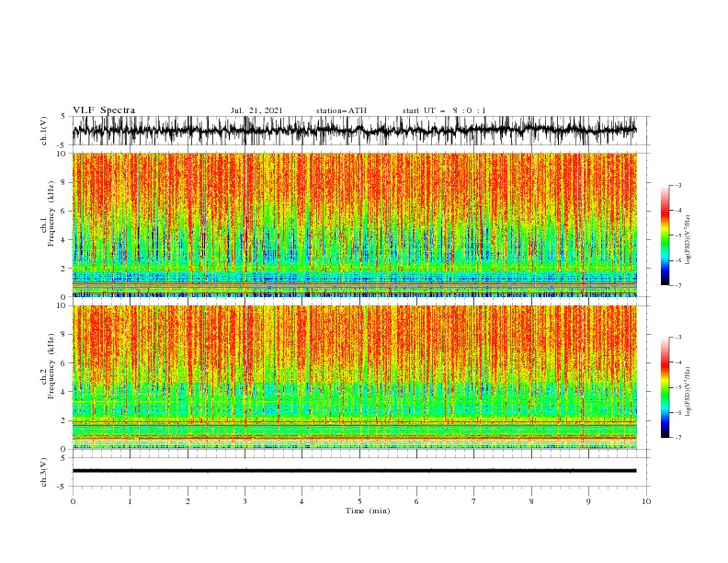Click the 'ch.3(V)' waveform axis label
This screenshot has height=563, width=728.
[x=44, y=472]
